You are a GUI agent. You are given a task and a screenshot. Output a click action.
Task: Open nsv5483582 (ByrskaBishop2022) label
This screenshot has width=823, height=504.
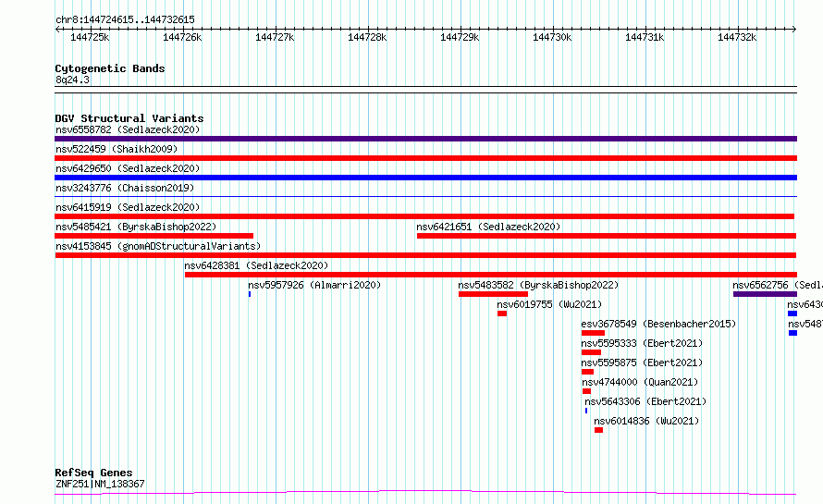click(538, 285)
